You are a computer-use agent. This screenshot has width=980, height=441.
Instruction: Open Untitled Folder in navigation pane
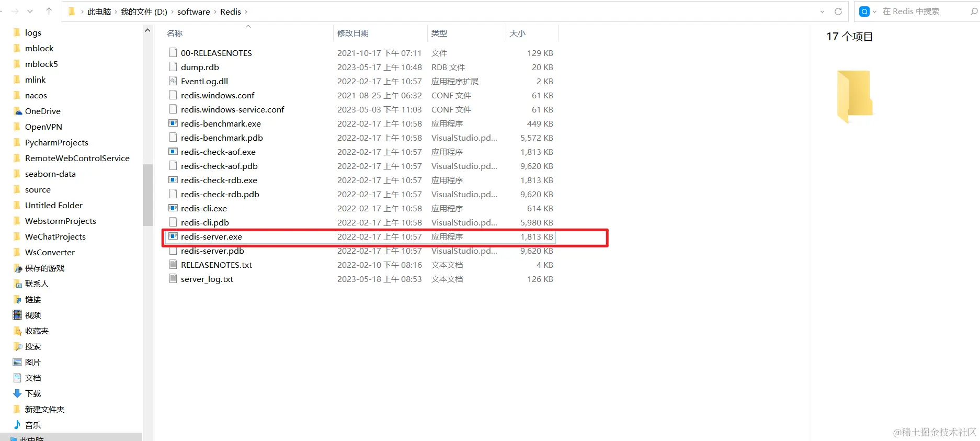54,205
